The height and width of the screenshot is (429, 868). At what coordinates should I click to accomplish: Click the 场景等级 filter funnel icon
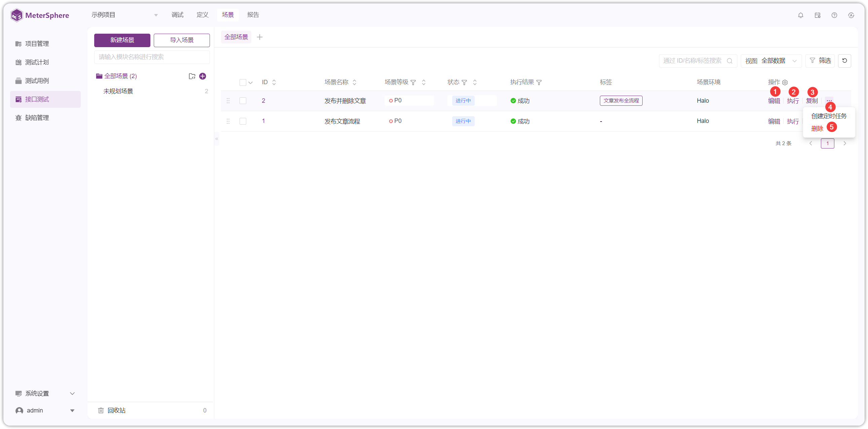[x=413, y=82]
